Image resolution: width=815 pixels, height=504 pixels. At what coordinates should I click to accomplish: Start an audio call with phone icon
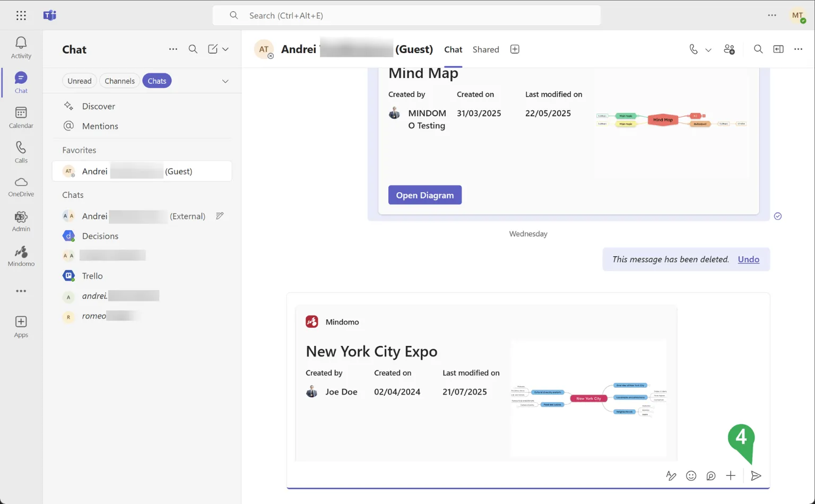click(693, 49)
